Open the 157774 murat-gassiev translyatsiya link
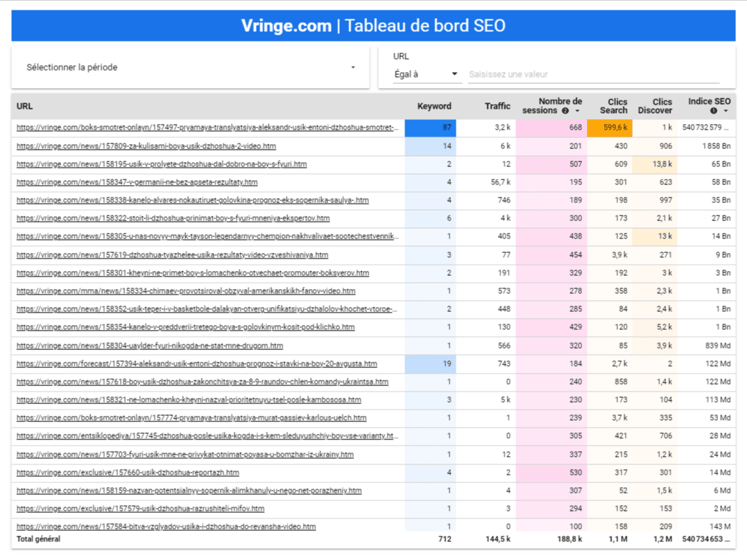Image resolution: width=747 pixels, height=560 pixels. [191, 418]
